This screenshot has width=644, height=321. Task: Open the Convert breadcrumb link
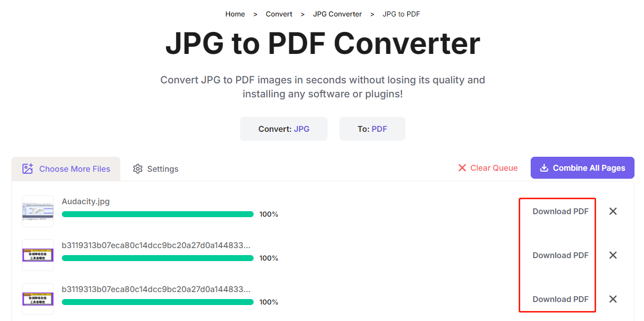point(279,14)
